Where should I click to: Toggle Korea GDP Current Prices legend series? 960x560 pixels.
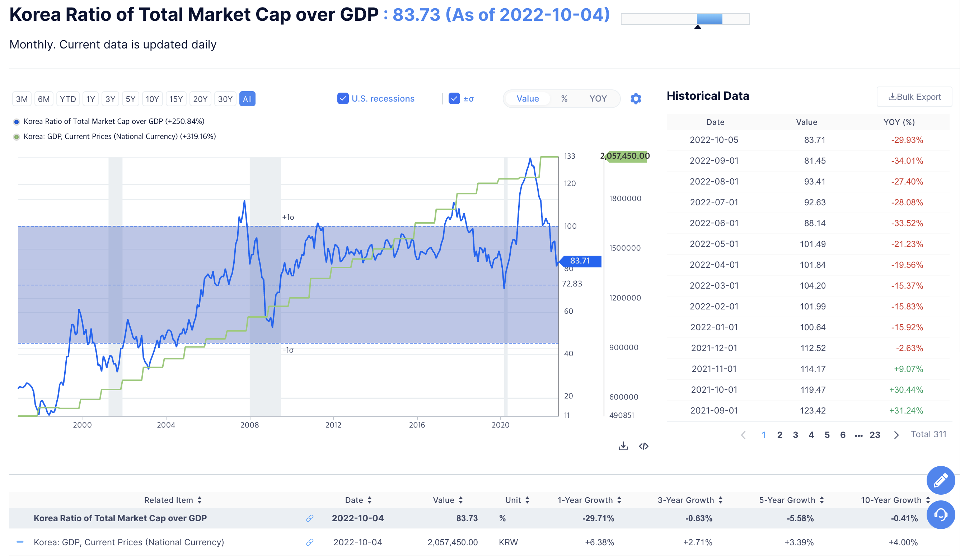point(120,136)
